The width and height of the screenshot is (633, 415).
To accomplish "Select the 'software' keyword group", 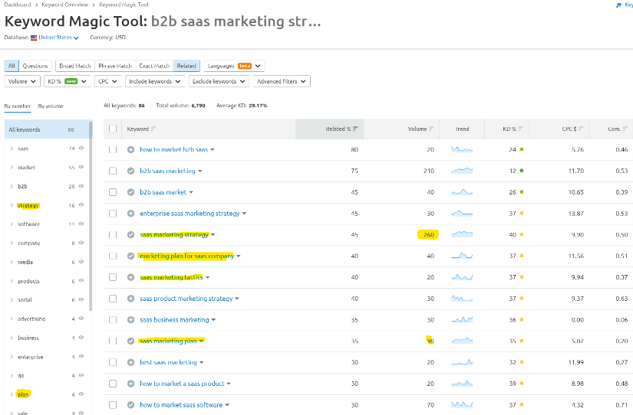I will pyautogui.click(x=29, y=224).
